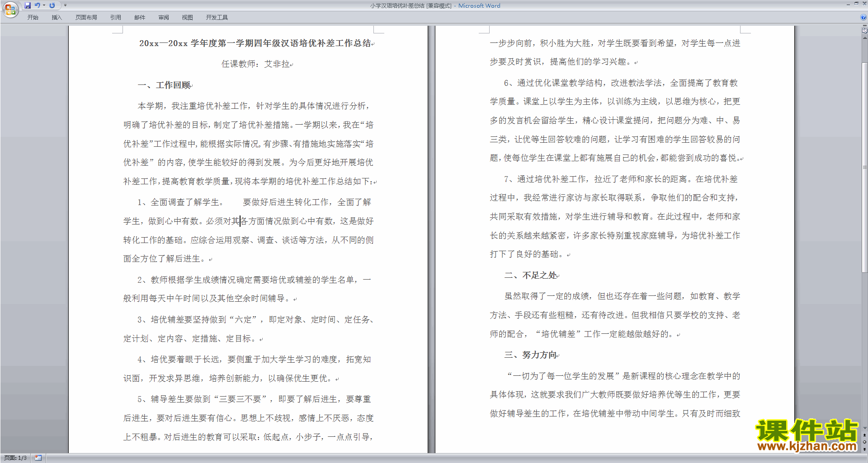Open the undo history dropdown arrow

click(44, 5)
